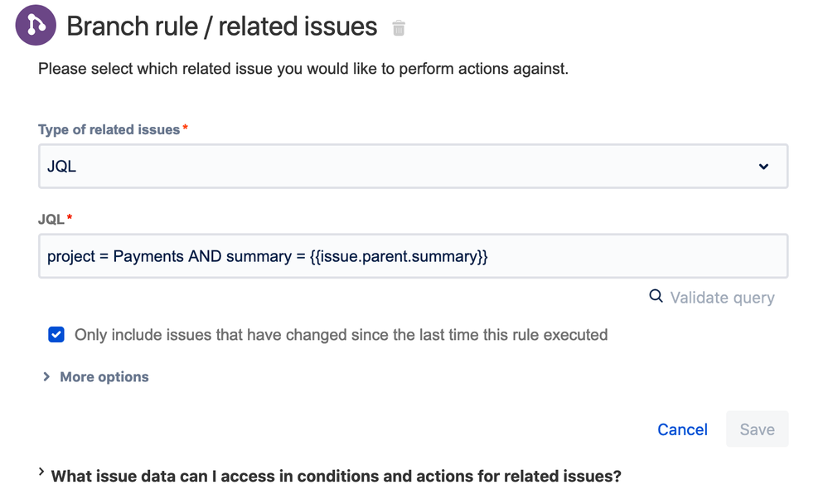Viewport: 828px width, 504px height.
Task: Click the Type of related issues label
Action: coord(109,130)
